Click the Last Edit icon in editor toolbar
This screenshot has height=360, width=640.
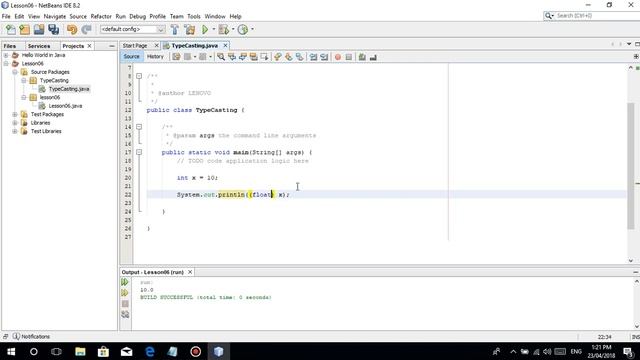pyautogui.click(x=176, y=57)
